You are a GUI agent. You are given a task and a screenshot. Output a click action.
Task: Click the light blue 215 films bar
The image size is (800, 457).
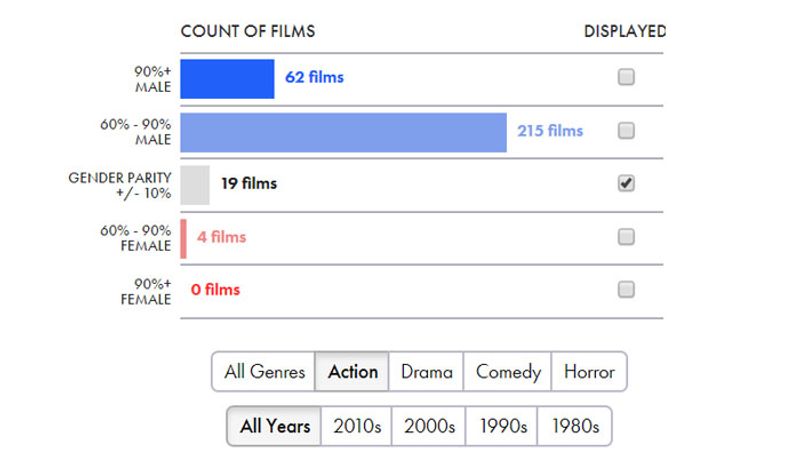click(x=343, y=132)
